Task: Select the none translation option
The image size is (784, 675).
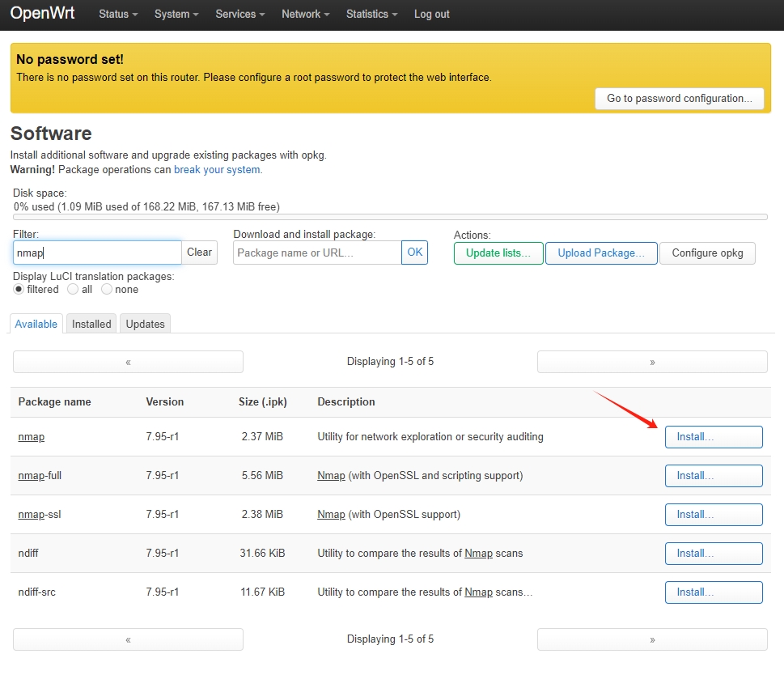Action: coord(107,289)
